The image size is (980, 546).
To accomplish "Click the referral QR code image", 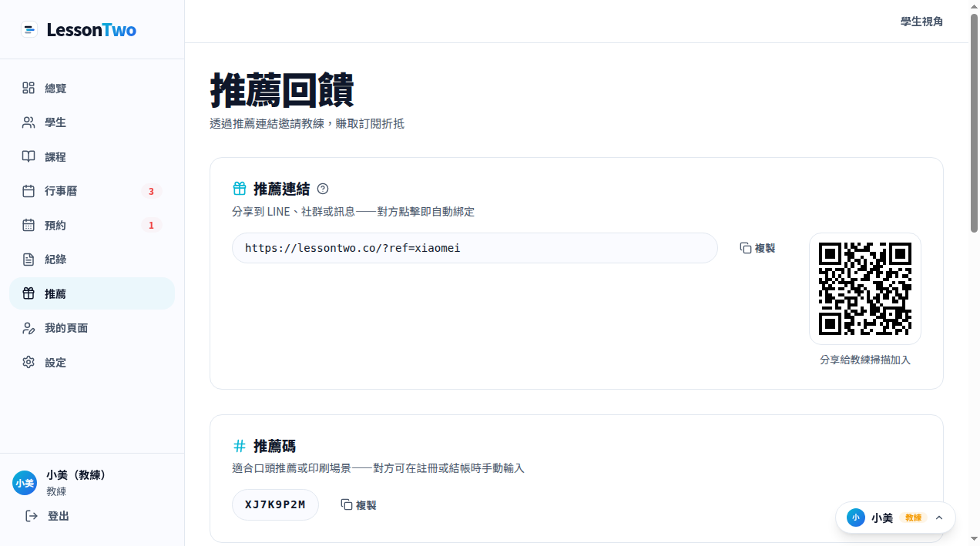I will [865, 289].
